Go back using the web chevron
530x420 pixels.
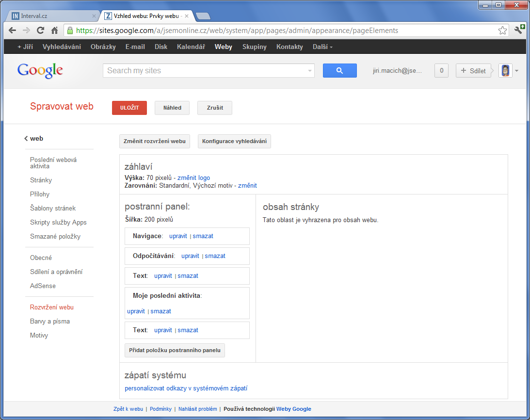pos(26,138)
